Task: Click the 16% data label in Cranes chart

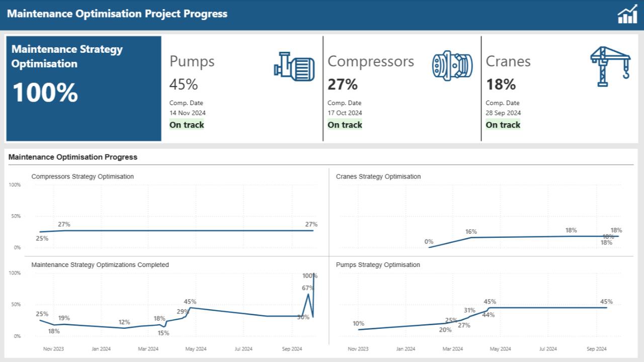Action: pos(471,232)
